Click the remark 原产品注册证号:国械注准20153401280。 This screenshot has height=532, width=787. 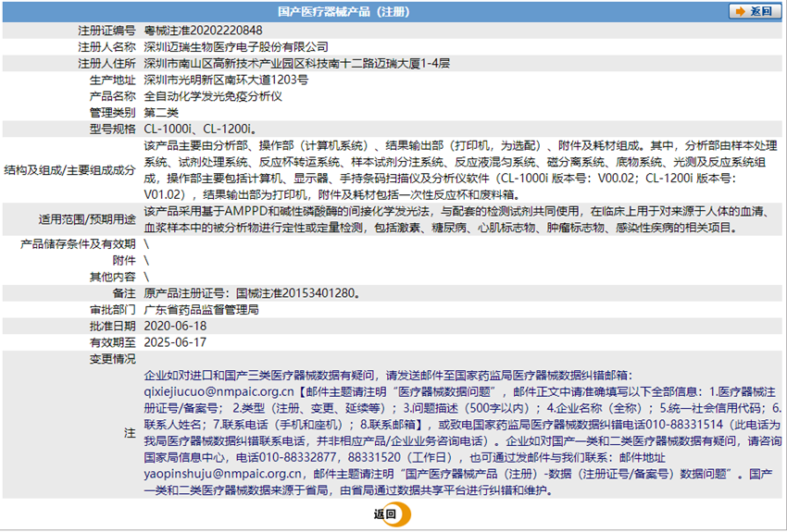coord(253,292)
